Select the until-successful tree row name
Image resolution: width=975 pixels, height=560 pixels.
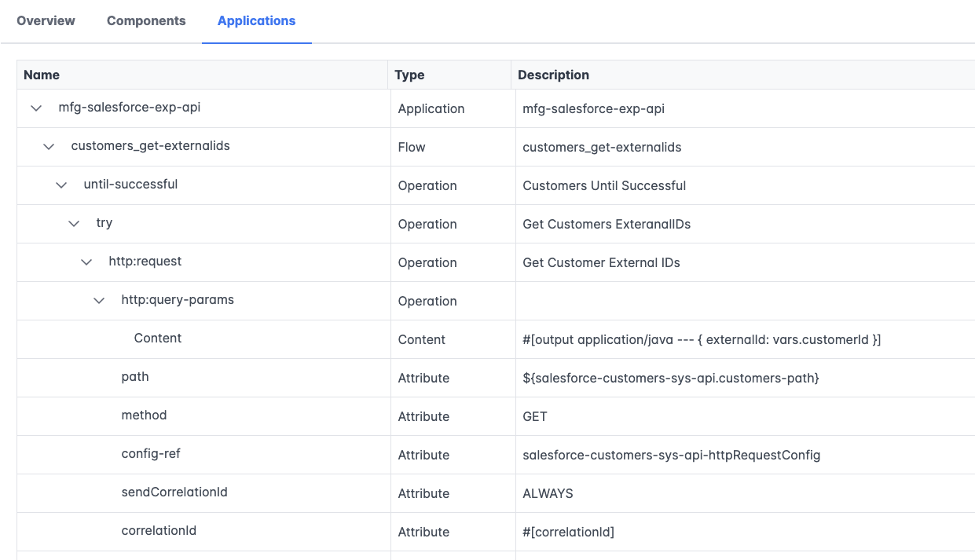(x=131, y=184)
